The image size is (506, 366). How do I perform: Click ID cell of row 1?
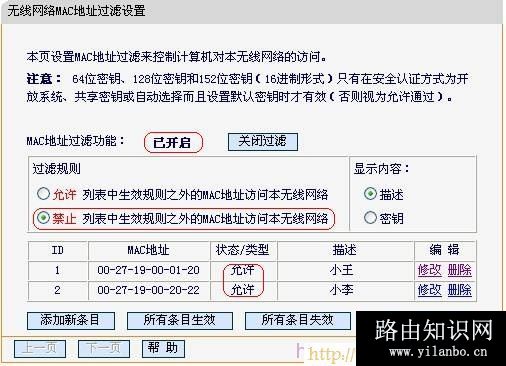tap(58, 270)
